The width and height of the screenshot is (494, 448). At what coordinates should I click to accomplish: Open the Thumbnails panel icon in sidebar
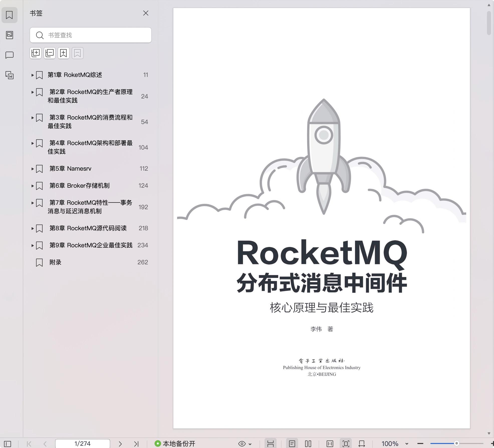pos(9,35)
